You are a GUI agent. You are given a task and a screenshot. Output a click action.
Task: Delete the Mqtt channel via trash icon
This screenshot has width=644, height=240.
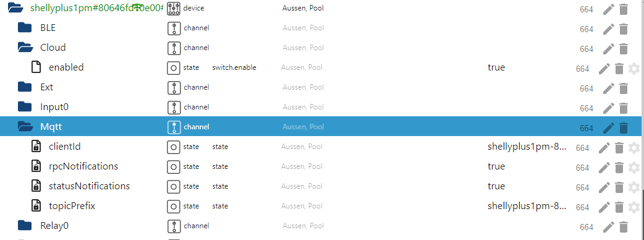point(624,128)
